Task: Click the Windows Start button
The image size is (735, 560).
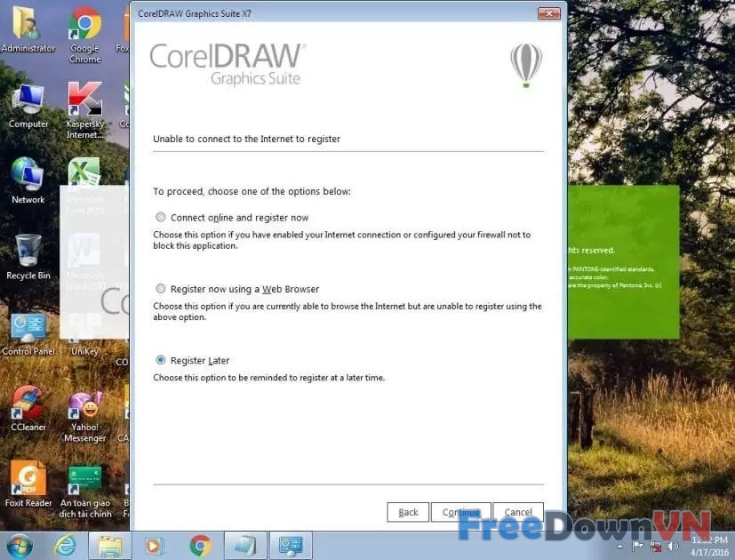Action: click(x=20, y=544)
